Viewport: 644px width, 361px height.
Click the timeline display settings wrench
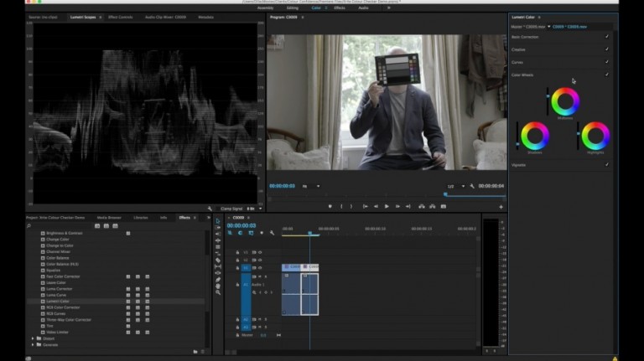coord(272,233)
